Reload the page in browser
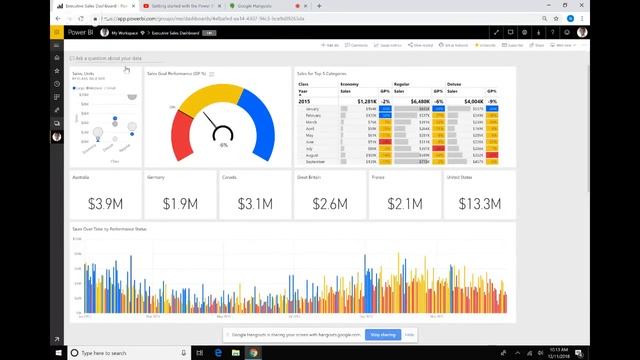The image size is (640, 360). coord(81,19)
